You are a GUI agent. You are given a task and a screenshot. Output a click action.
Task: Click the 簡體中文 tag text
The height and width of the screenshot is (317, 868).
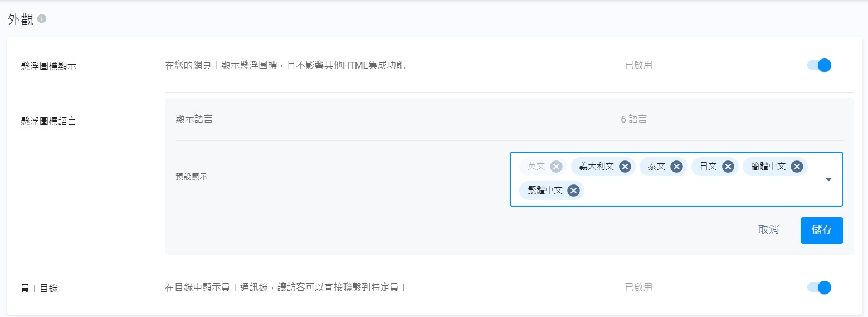(768, 167)
